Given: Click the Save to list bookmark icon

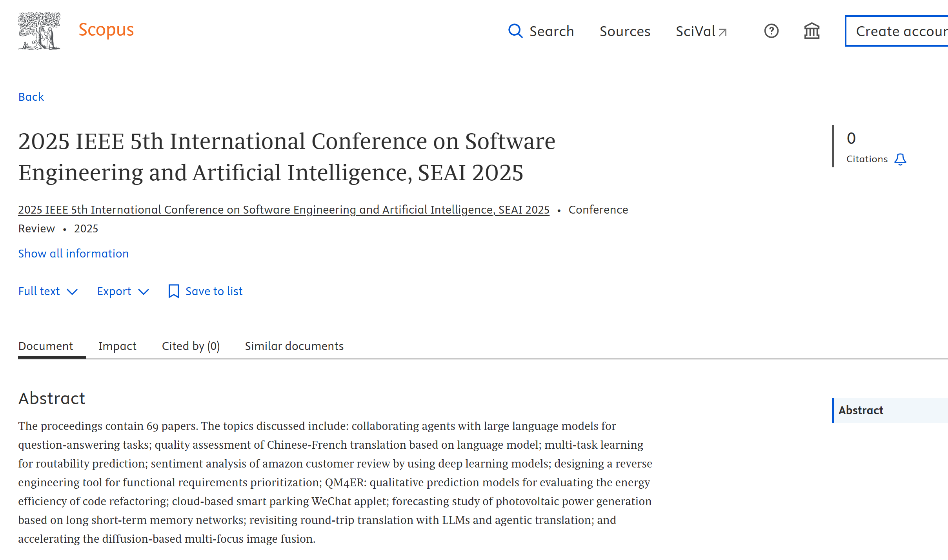Looking at the screenshot, I should click(x=173, y=291).
